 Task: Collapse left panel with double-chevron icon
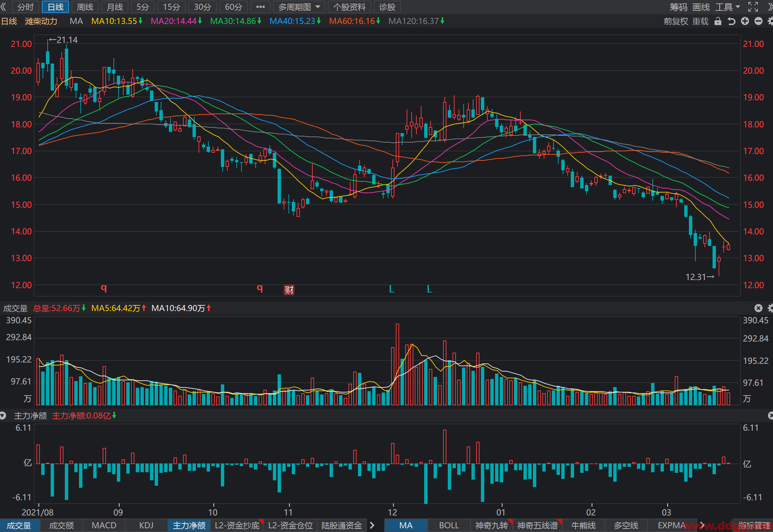coord(4,7)
